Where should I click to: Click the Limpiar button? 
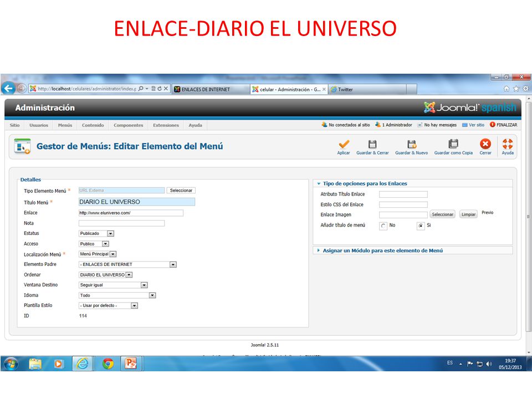click(x=468, y=214)
